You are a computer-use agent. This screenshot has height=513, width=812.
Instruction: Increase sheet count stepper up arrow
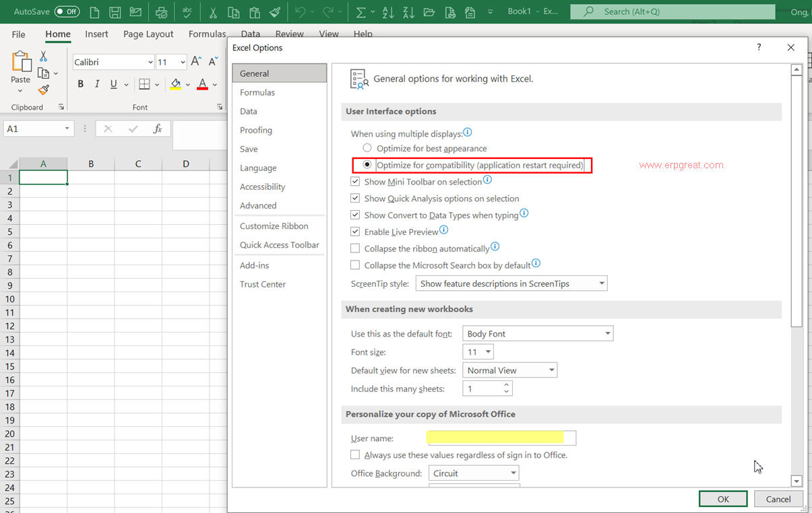coord(506,385)
